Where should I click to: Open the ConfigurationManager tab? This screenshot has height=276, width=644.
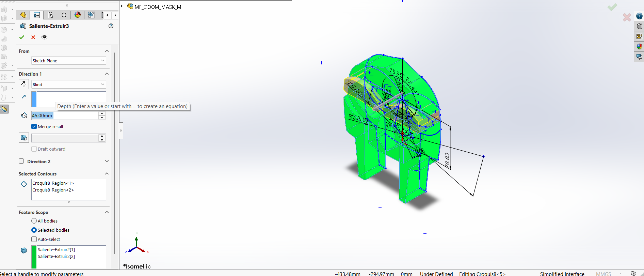point(50,15)
